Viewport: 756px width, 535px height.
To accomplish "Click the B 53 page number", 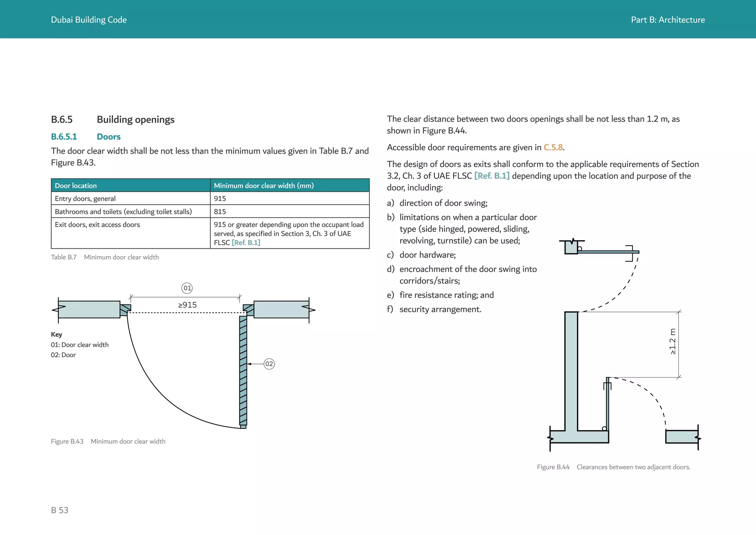I will (x=60, y=510).
